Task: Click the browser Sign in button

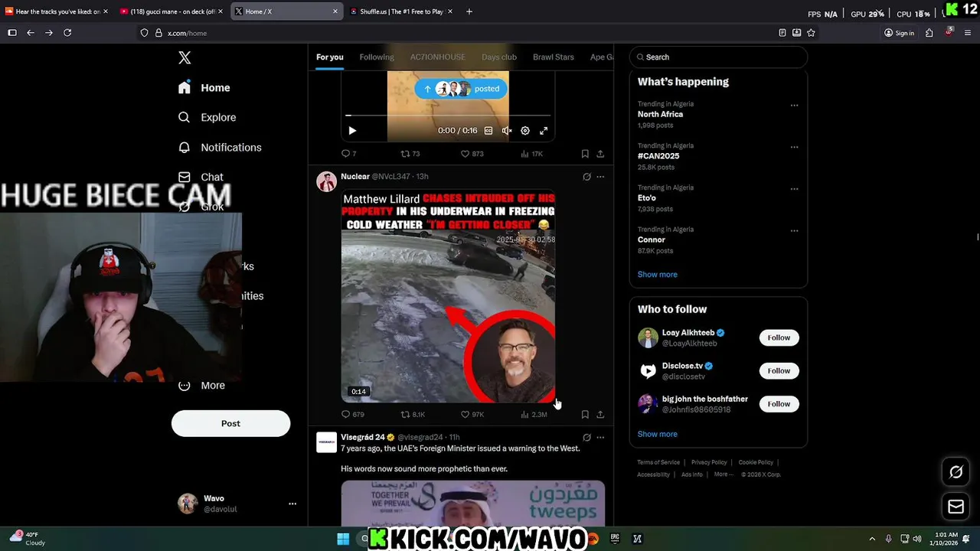Action: [899, 33]
